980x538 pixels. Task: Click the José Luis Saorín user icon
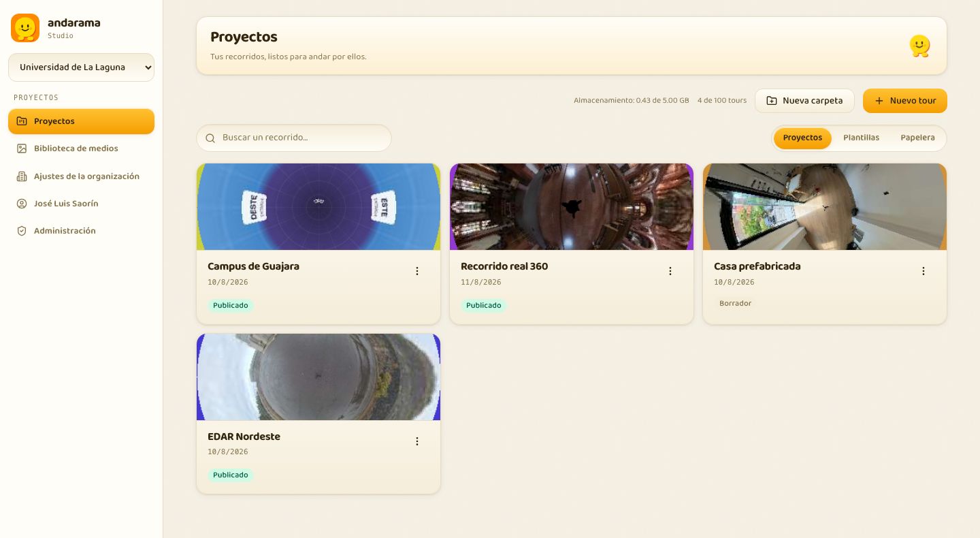click(22, 204)
